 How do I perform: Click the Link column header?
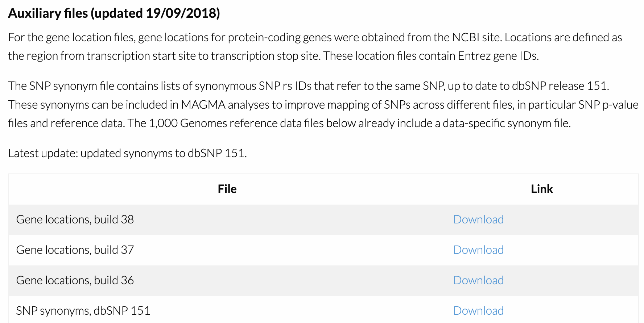click(542, 189)
